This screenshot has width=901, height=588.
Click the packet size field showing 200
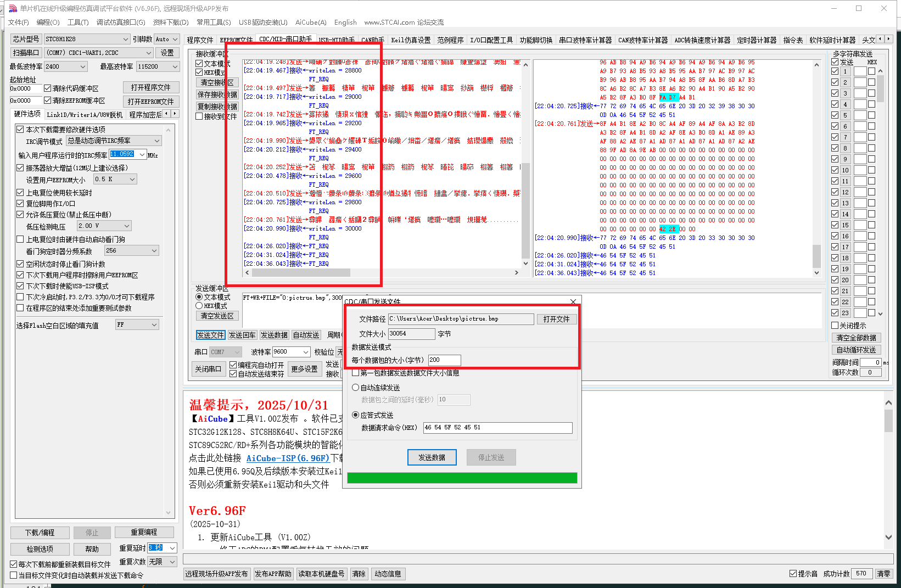(444, 360)
